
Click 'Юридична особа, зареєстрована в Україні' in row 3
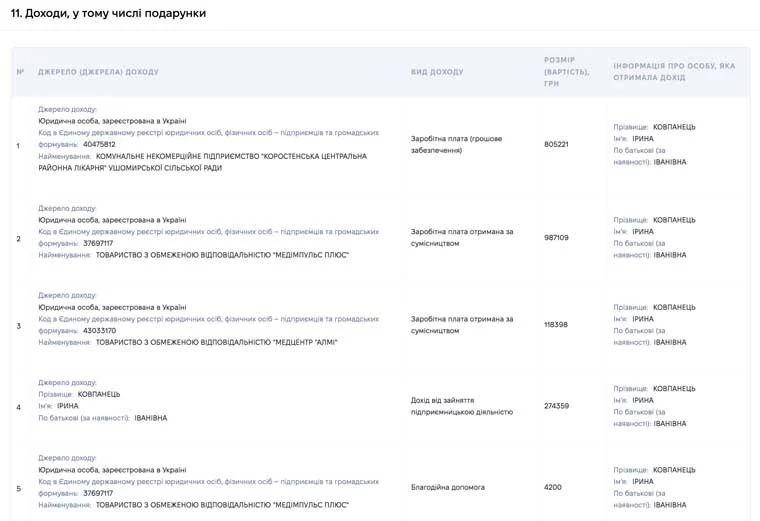[x=112, y=307]
